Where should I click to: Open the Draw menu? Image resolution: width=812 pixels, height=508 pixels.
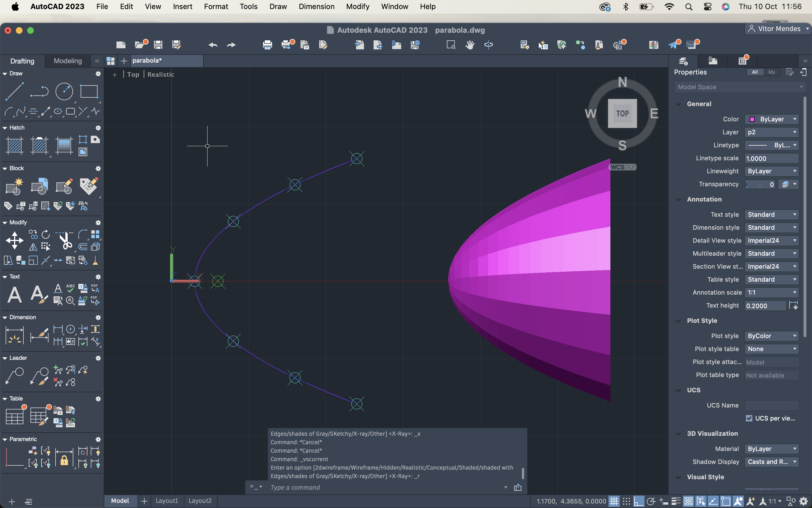point(278,6)
